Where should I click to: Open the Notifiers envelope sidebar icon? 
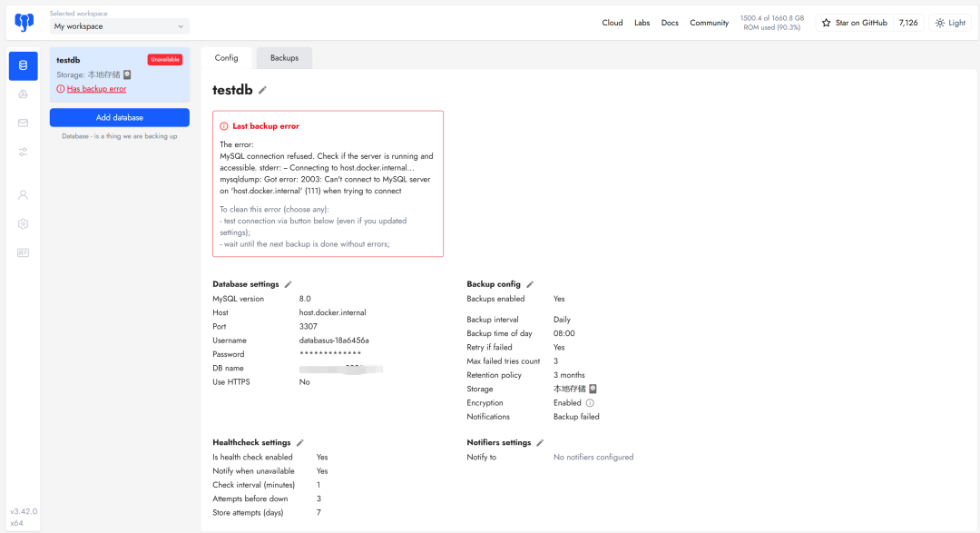pos(23,123)
